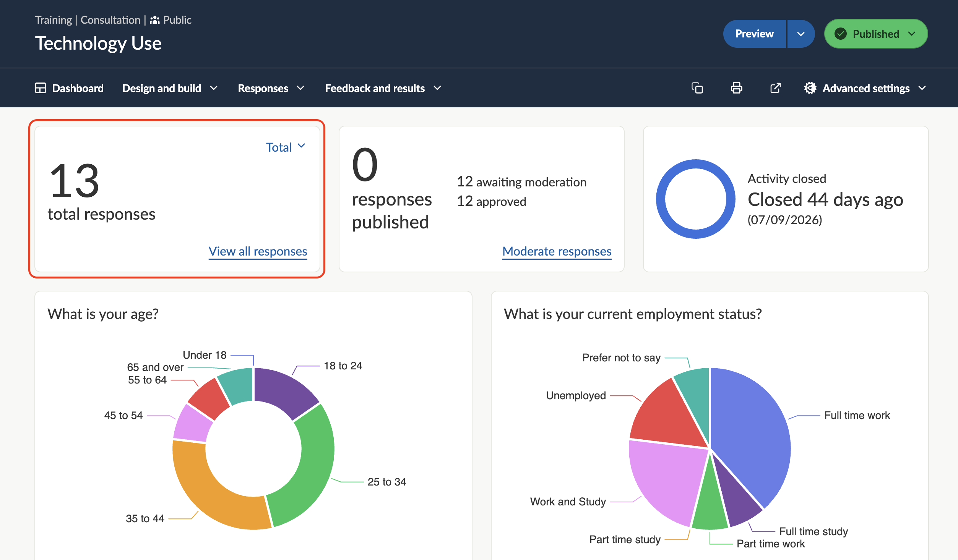Open Moderate responses link
Screen dimensions: 958x560
click(x=557, y=251)
